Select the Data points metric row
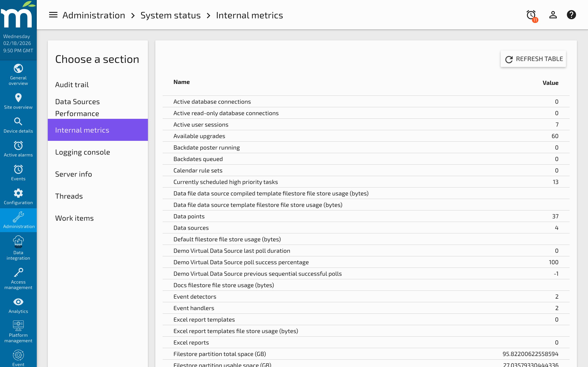The image size is (588, 367). click(189, 216)
